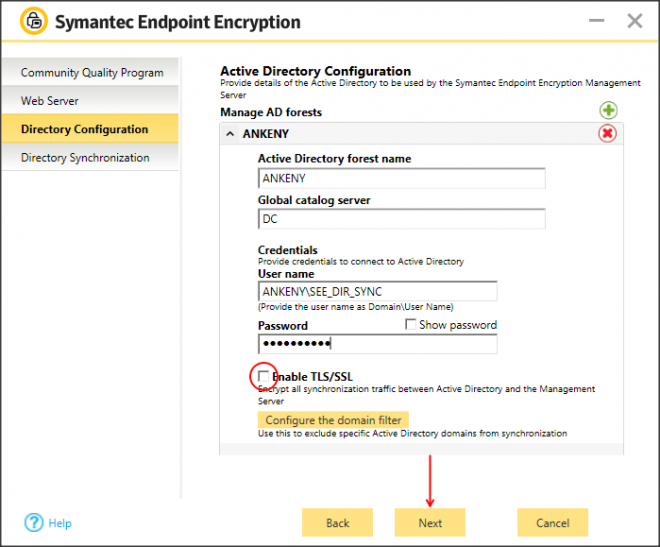Click into the Global catalog server field
The width and height of the screenshot is (660, 547).
click(x=402, y=219)
